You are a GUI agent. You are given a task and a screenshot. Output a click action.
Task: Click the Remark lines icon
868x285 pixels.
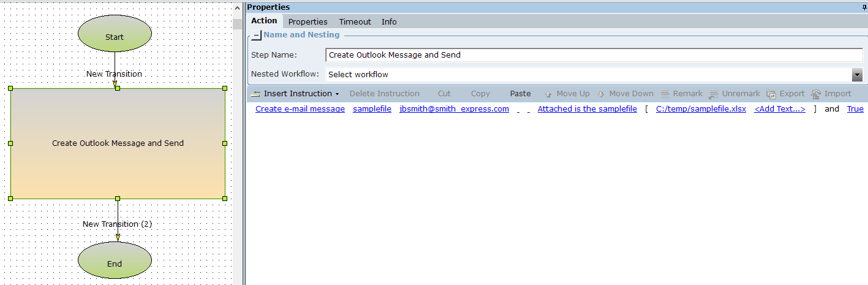[665, 94]
